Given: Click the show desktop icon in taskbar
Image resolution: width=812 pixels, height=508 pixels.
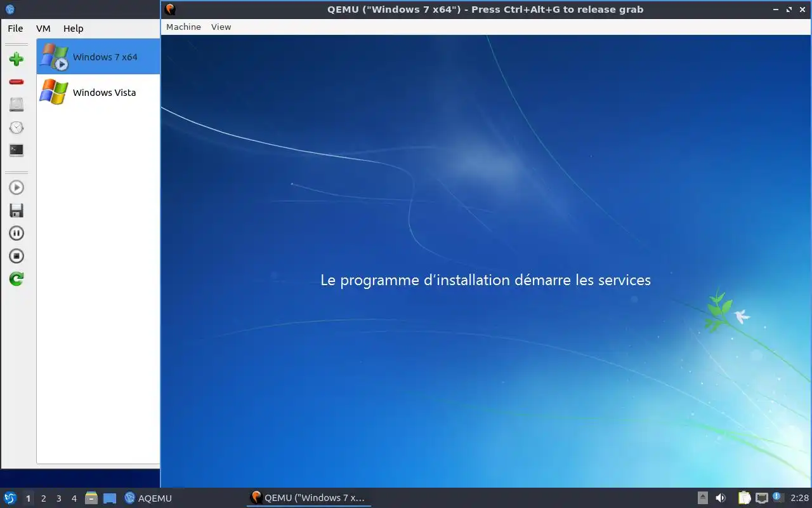Looking at the screenshot, I should point(110,498).
